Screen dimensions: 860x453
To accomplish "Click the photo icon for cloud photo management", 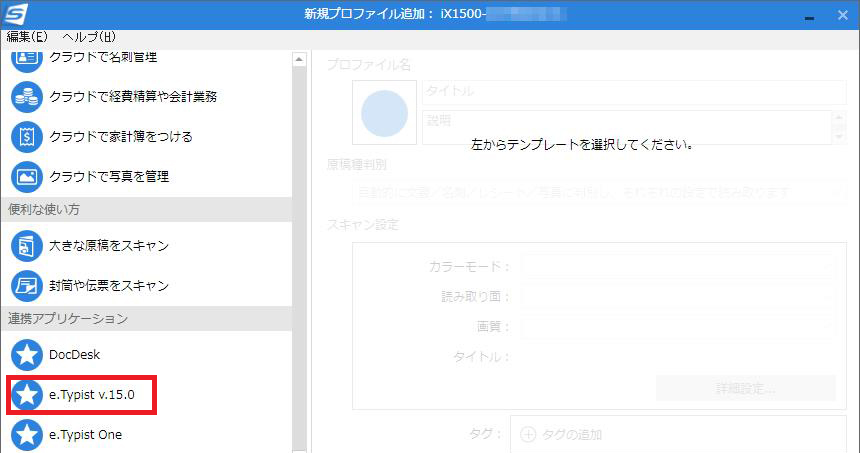I will pyautogui.click(x=26, y=177).
